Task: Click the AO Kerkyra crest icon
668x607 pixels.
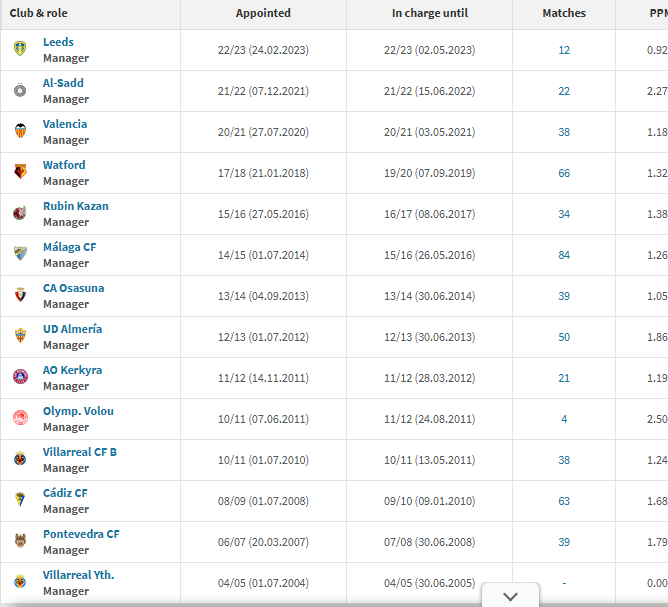Action: coord(20,377)
